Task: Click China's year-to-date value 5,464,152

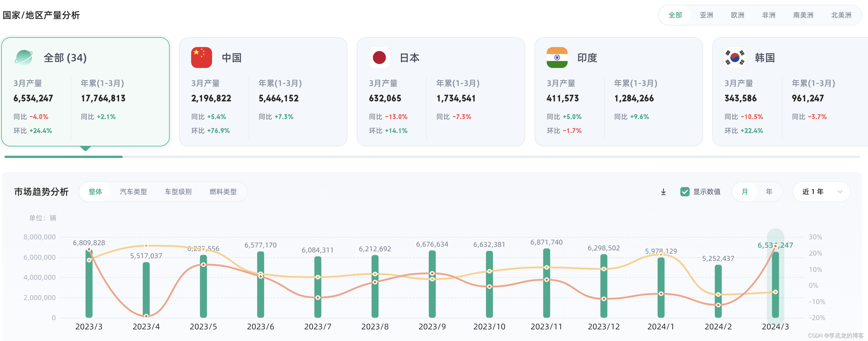Action: (279, 98)
